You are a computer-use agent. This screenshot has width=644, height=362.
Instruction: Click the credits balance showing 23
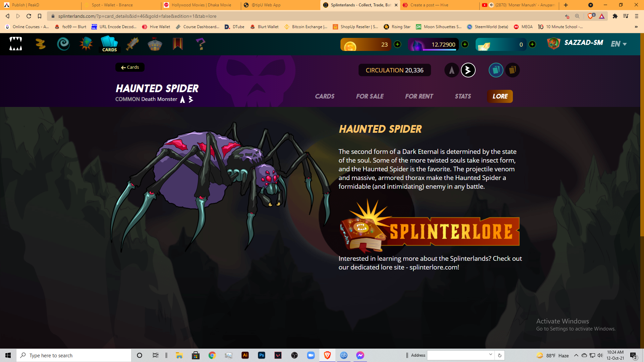pyautogui.click(x=366, y=44)
